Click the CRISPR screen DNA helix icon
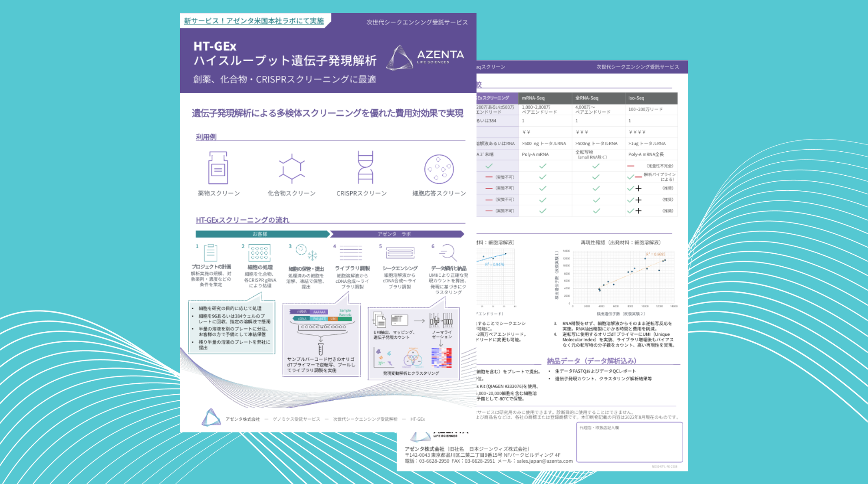This screenshot has width=868, height=484. (365, 167)
